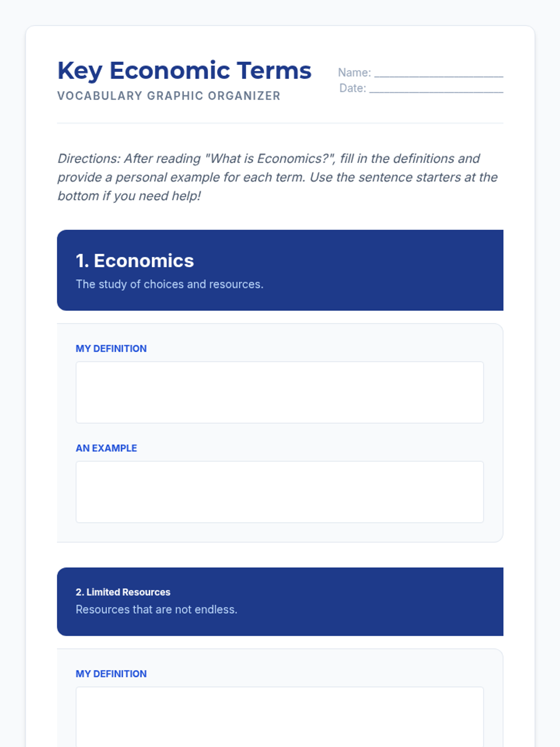The image size is (560, 747).
Task: Click My Definition label under Limited Resources
Action: pyautogui.click(x=111, y=674)
